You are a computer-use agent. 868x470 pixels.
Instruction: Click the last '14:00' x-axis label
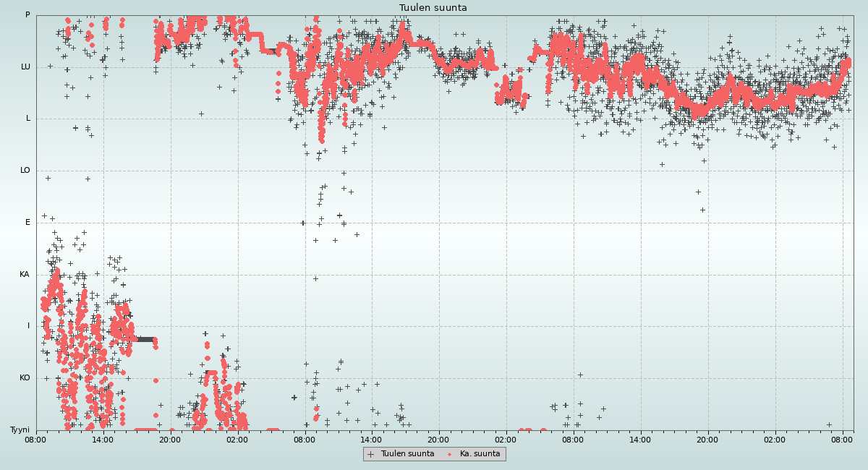pos(640,439)
